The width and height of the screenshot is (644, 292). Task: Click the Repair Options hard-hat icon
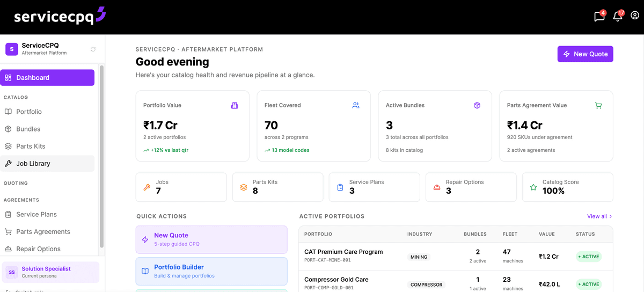436,187
